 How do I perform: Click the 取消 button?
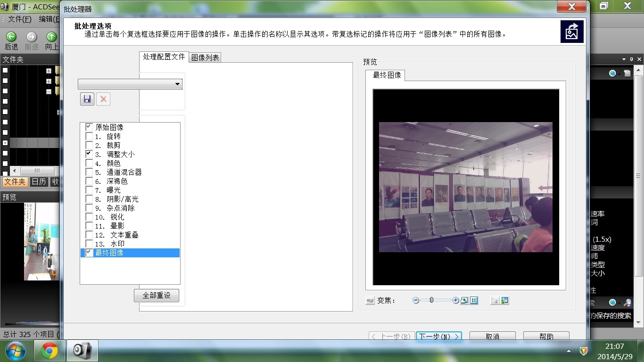[492, 336]
